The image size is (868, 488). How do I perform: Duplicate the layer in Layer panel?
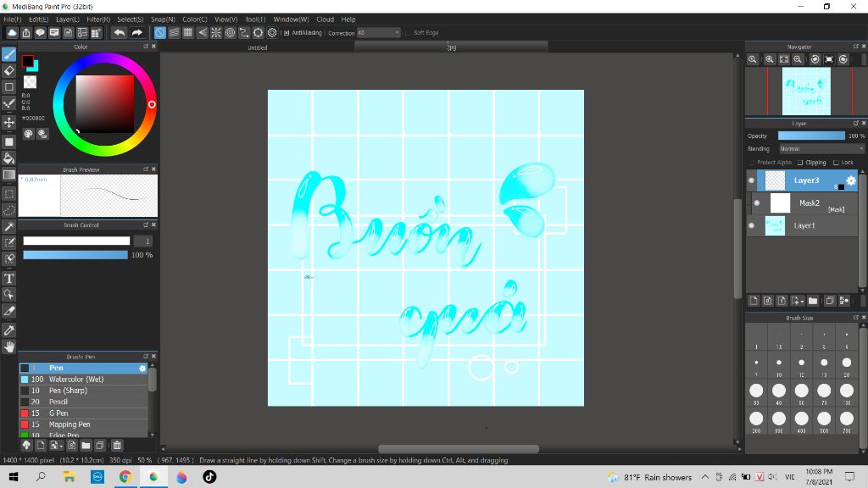(829, 301)
